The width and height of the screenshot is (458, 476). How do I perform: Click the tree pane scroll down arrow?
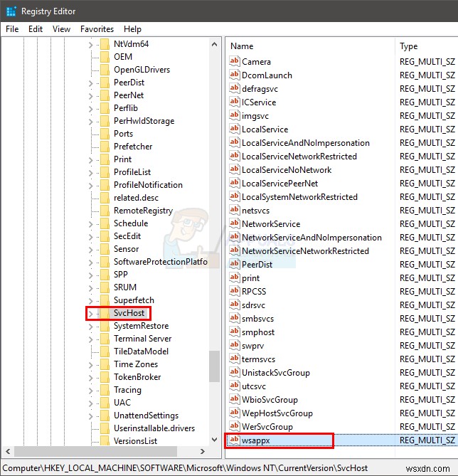[x=214, y=440]
